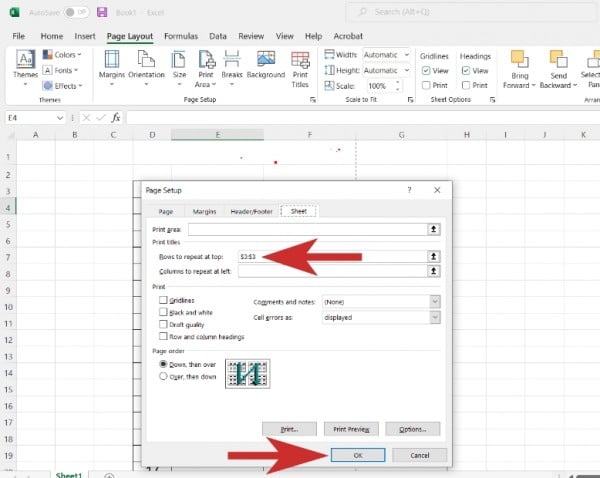This screenshot has height=478, width=600.
Task: Click the Print Preview button
Action: 351,429
